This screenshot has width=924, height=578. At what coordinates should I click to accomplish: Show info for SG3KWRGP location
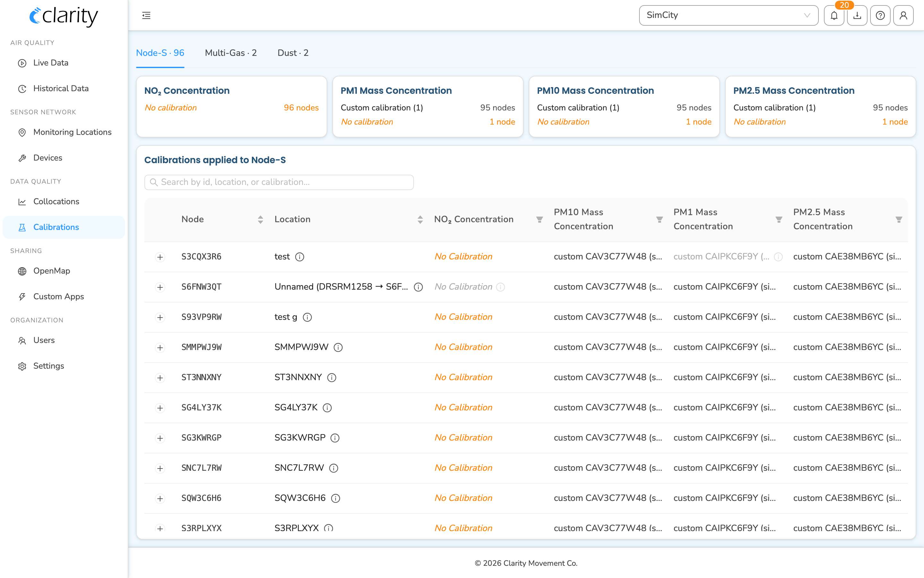point(335,438)
